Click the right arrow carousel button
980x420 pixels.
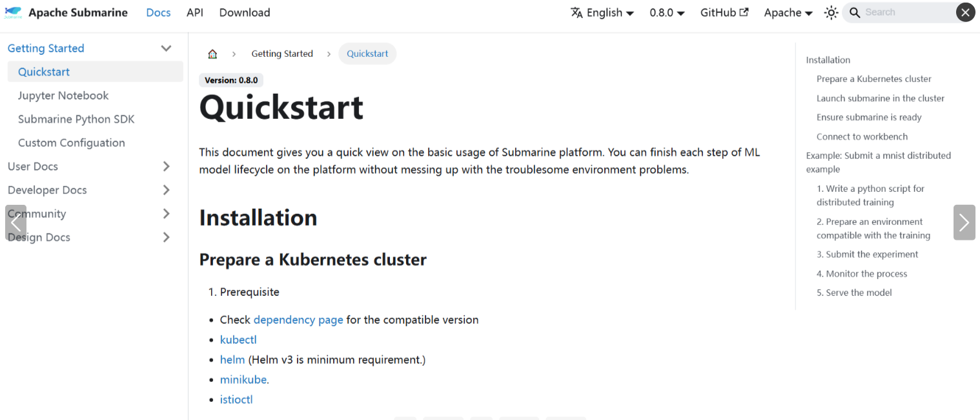coord(964,222)
